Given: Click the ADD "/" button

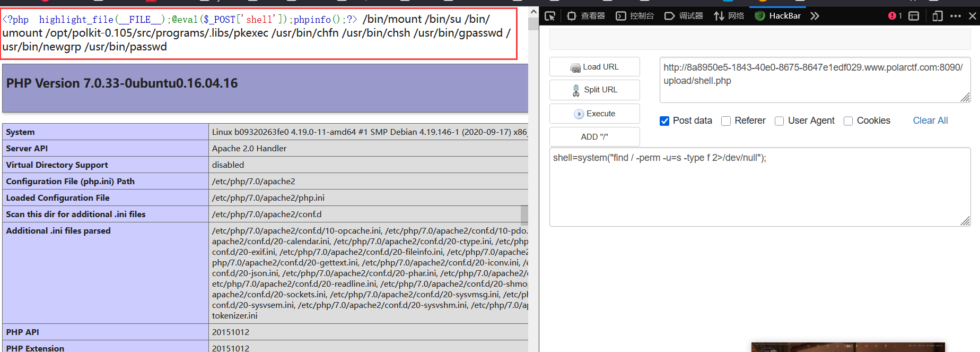Looking at the screenshot, I should tap(594, 136).
